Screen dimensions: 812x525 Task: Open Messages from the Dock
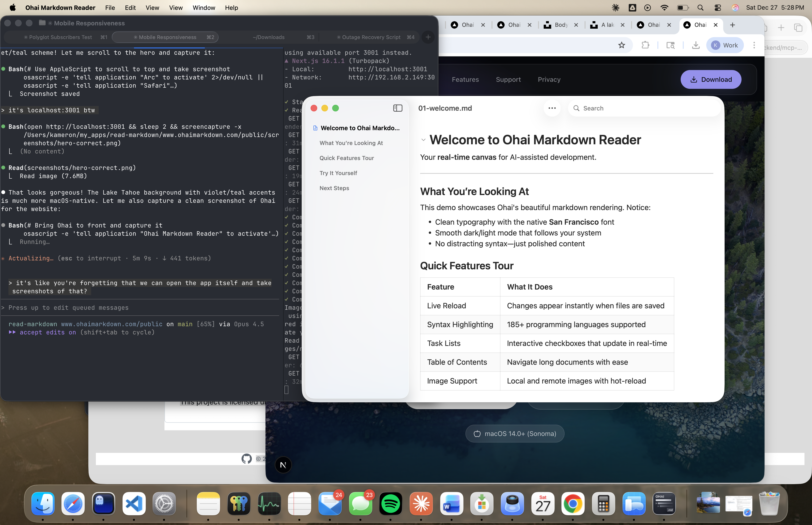pyautogui.click(x=360, y=504)
